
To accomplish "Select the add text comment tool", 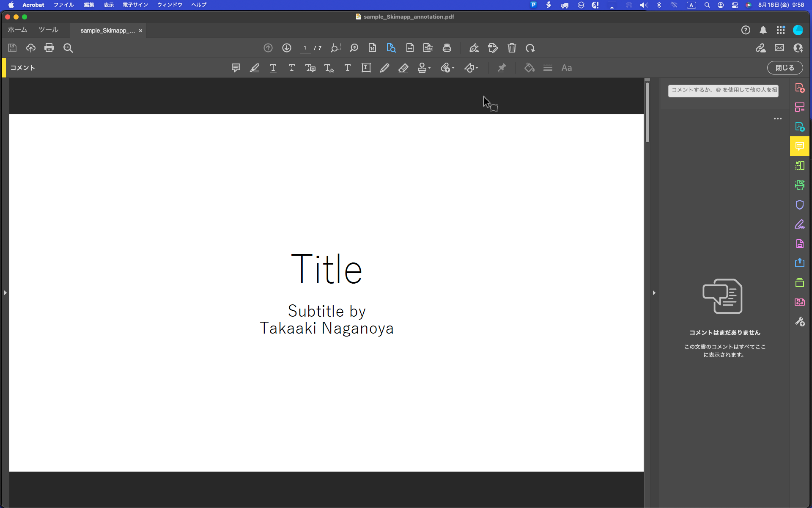I will click(x=348, y=68).
